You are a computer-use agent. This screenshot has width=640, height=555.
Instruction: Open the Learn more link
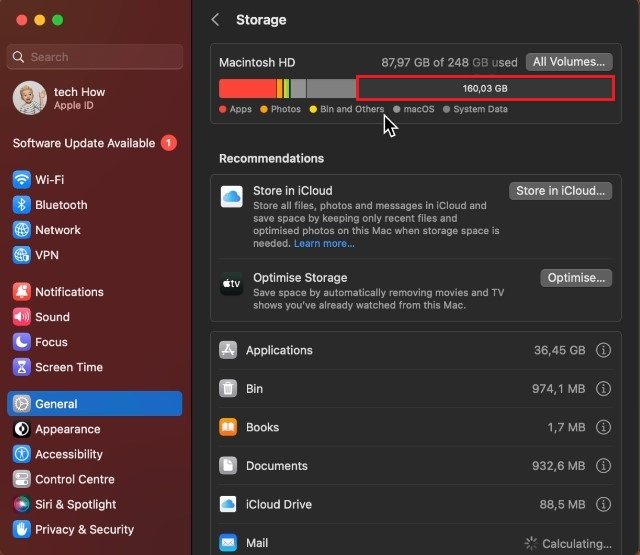[x=324, y=243]
